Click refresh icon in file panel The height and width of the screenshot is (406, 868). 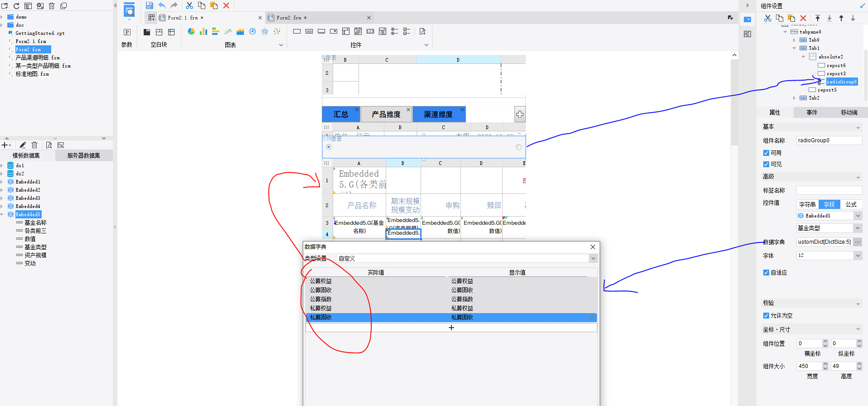[x=16, y=6]
